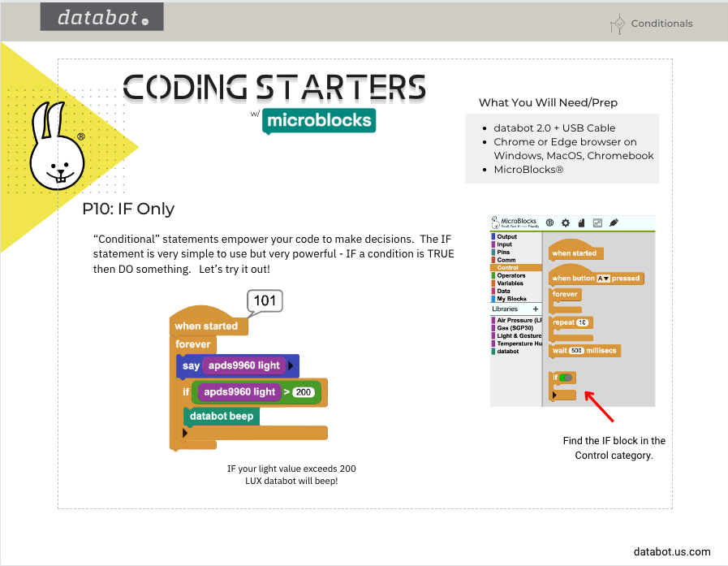The image size is (728, 566).
Task: Click the wait millisecs block
Action: [584, 351]
